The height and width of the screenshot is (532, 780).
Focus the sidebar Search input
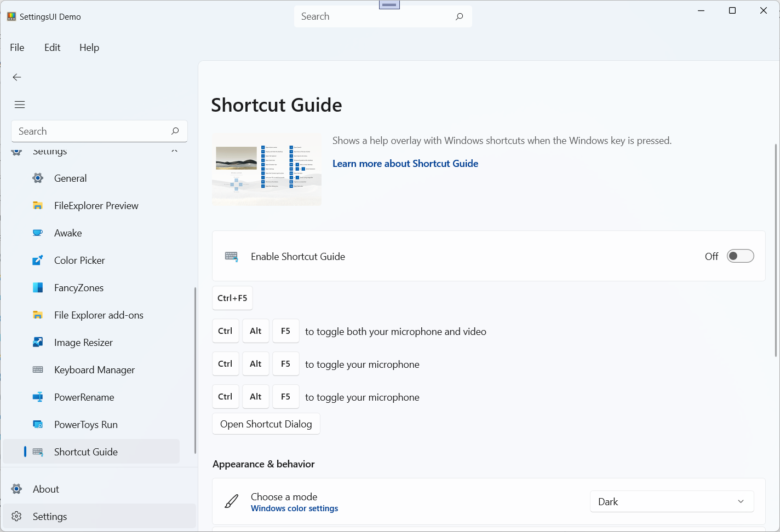99,131
